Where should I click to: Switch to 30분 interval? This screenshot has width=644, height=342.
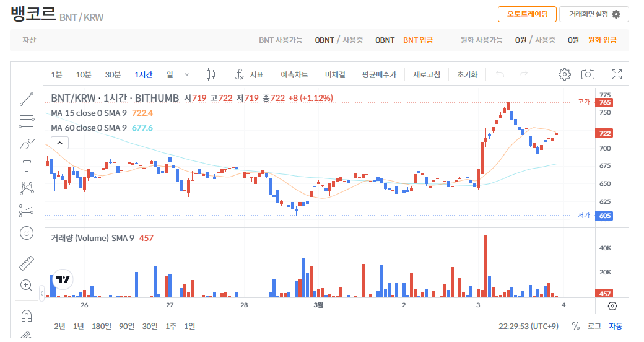pos(113,74)
